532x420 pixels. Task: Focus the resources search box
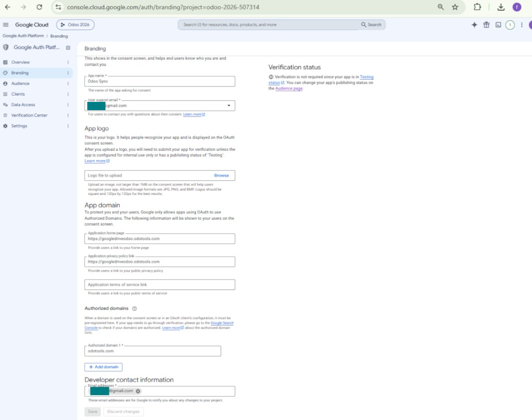[x=268, y=25]
